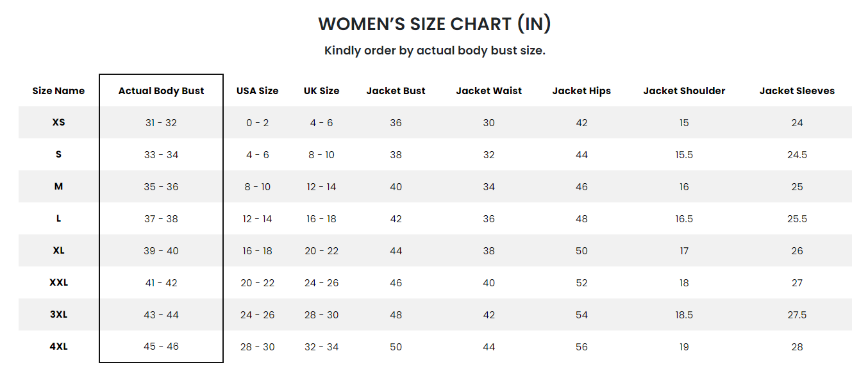Click the Jacket Bust column header
The height and width of the screenshot is (383, 868).
pyautogui.click(x=396, y=91)
